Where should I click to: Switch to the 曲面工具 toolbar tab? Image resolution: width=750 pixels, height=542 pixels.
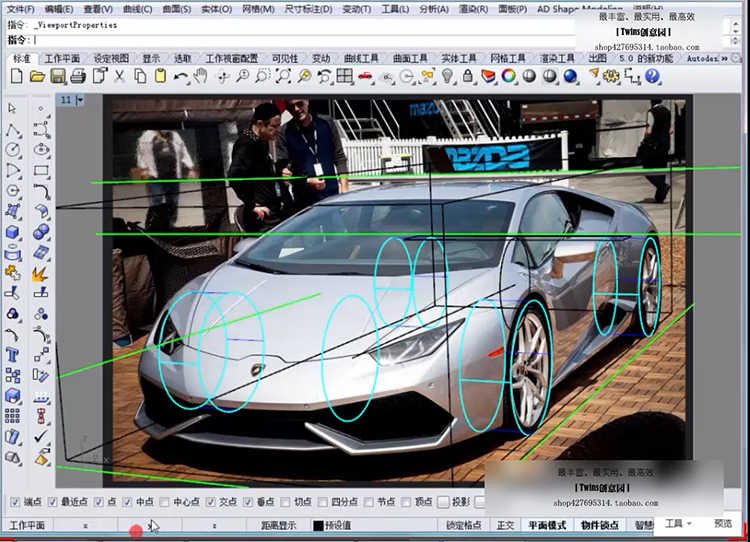pyautogui.click(x=409, y=59)
